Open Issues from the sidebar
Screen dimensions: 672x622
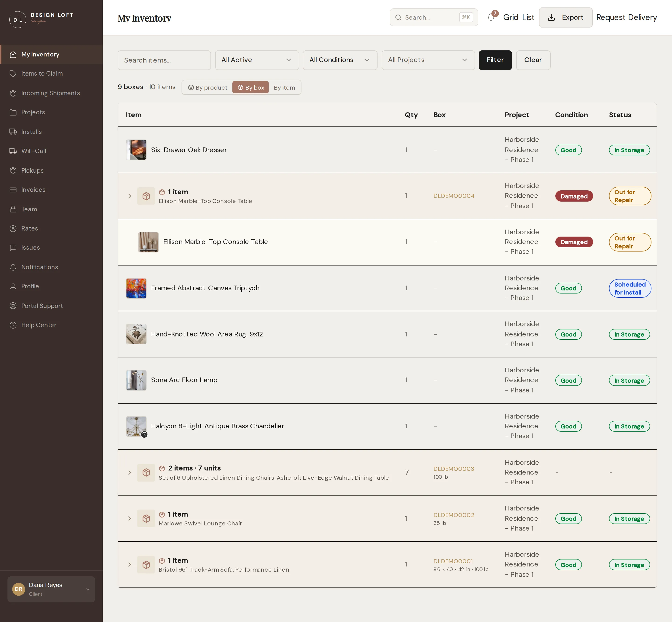coord(51,248)
